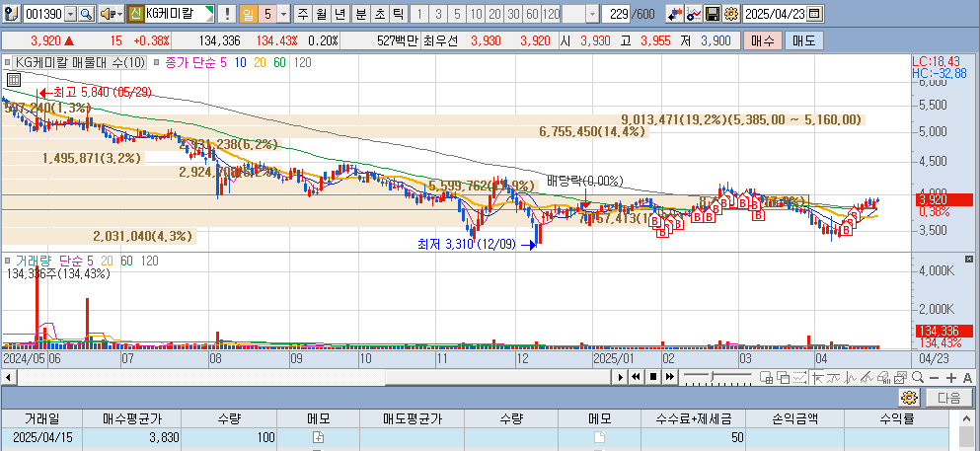This screenshot has height=451, width=980.
Task: Open chart settings gear in top toolbar
Action: [731, 13]
